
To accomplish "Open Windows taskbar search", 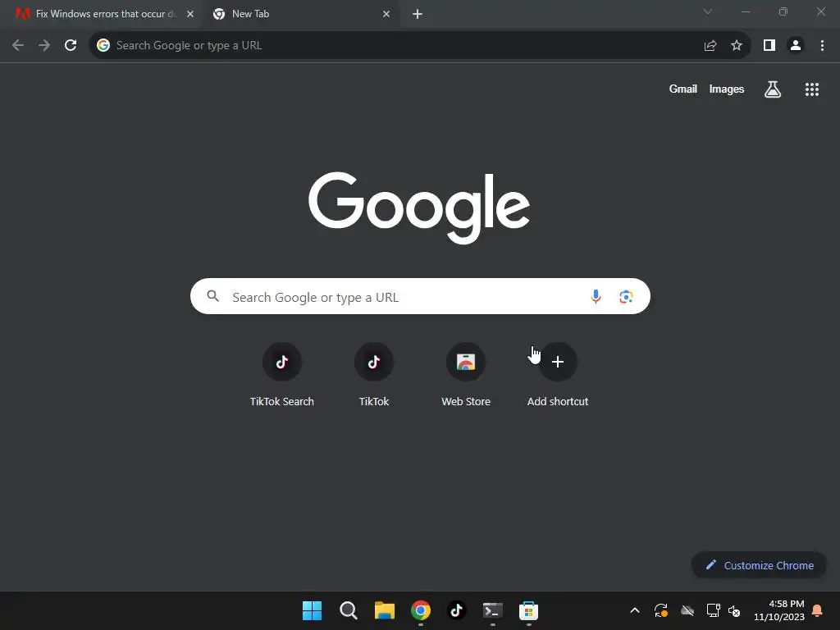I will coord(348,610).
